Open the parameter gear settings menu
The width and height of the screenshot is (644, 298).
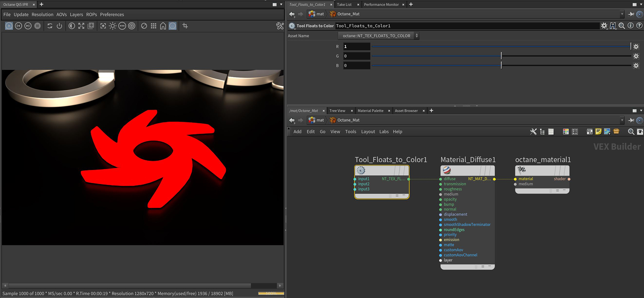(x=604, y=26)
